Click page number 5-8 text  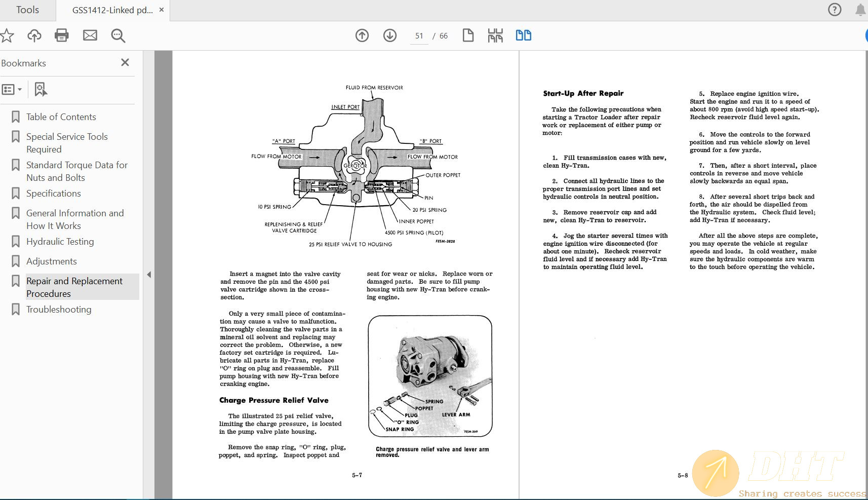683,475
